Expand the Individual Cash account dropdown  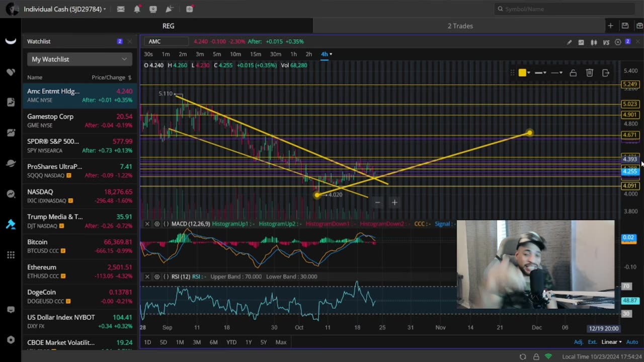click(x=105, y=9)
